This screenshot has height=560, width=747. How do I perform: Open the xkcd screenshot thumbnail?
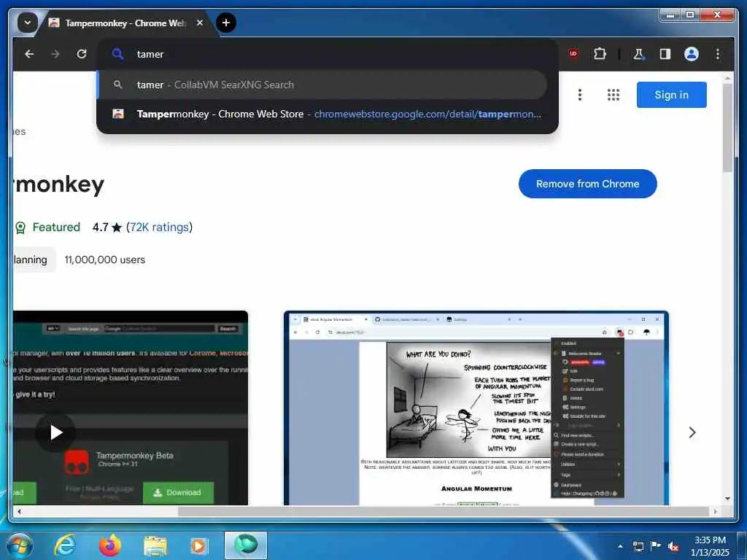click(x=476, y=408)
